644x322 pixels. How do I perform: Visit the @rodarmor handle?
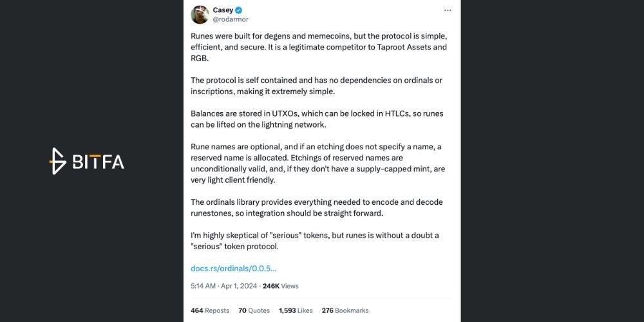231,19
